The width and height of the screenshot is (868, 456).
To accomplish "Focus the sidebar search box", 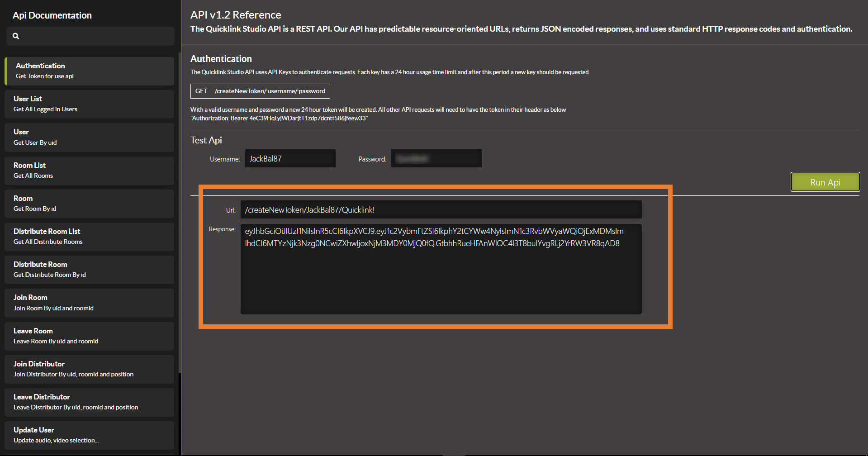I will click(x=95, y=36).
